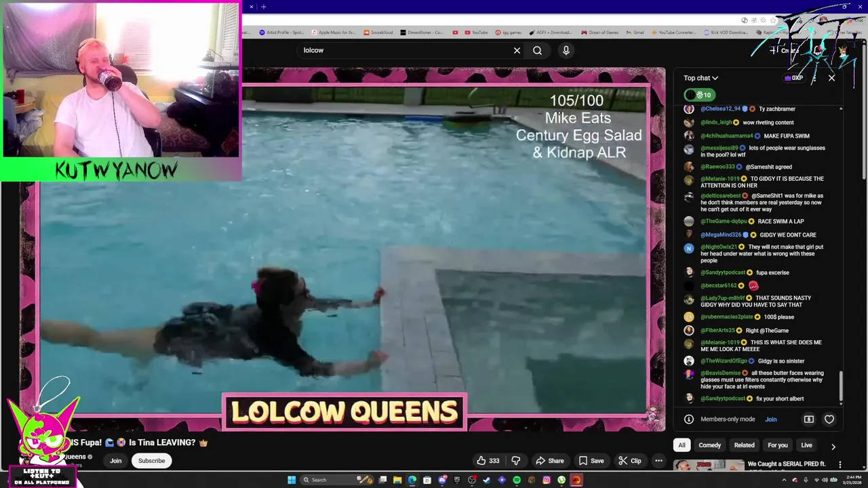
Task: Open the Serial Pred video thumbnail
Action: point(709,465)
